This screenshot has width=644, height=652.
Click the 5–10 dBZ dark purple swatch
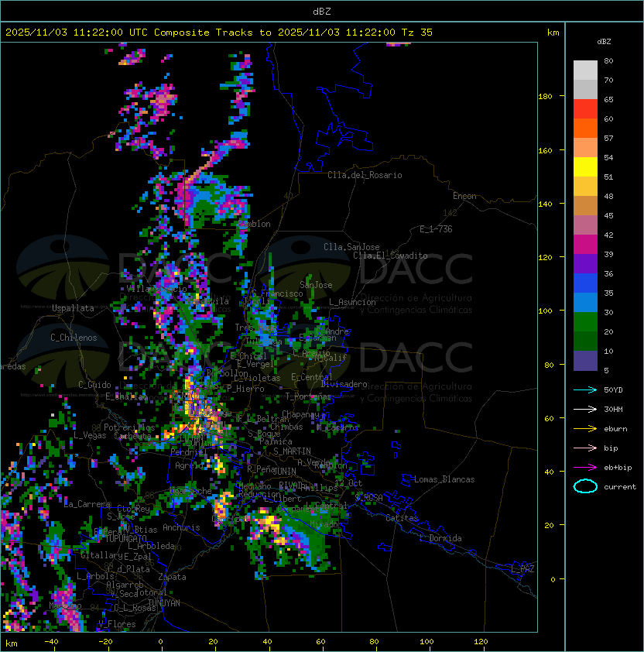[585, 361]
